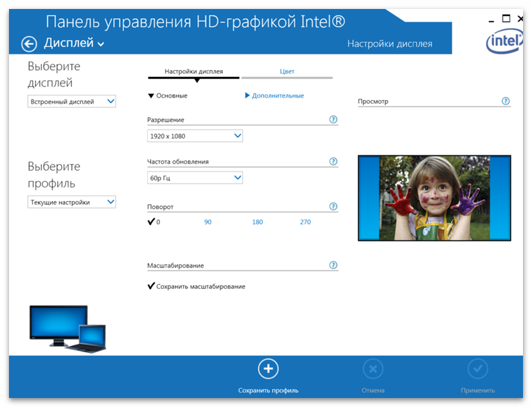Set rotation to 270 degrees
532x407 pixels.
(x=305, y=222)
